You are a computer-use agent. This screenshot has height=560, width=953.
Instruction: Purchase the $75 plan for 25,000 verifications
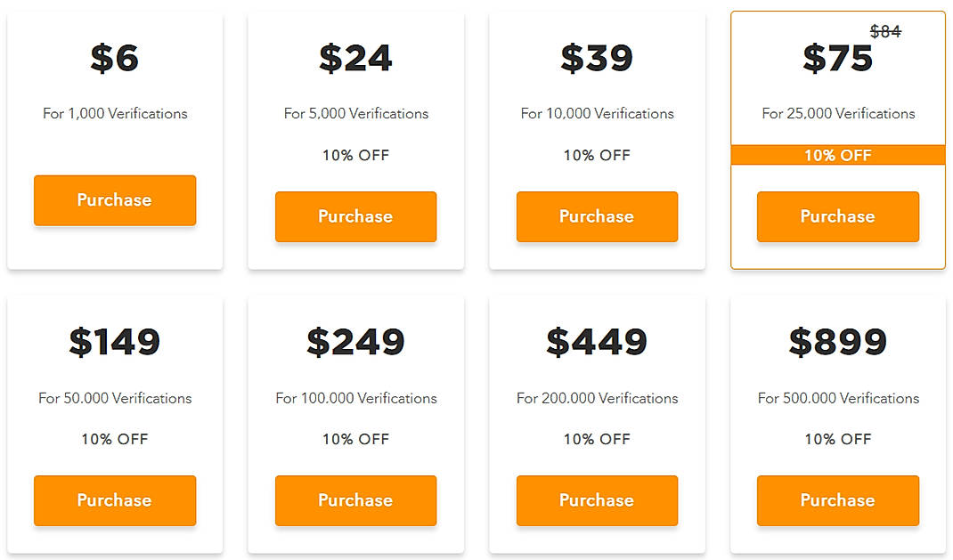pyautogui.click(x=837, y=216)
